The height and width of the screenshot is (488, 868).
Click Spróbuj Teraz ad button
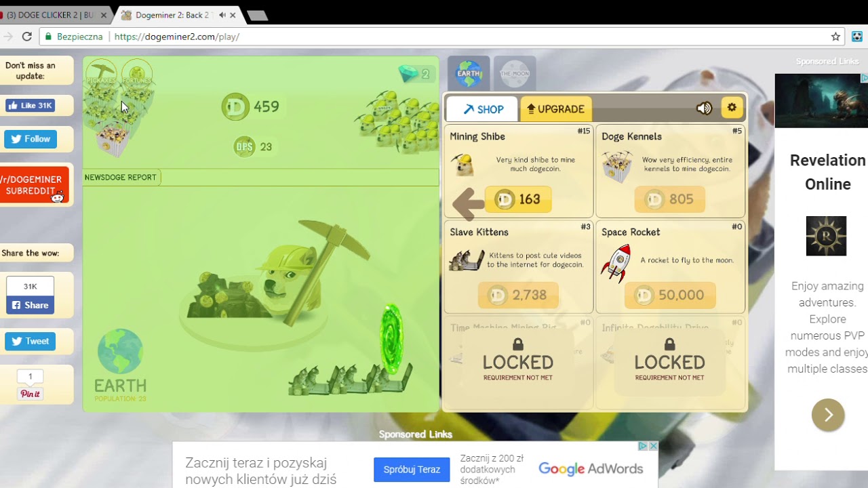point(412,469)
